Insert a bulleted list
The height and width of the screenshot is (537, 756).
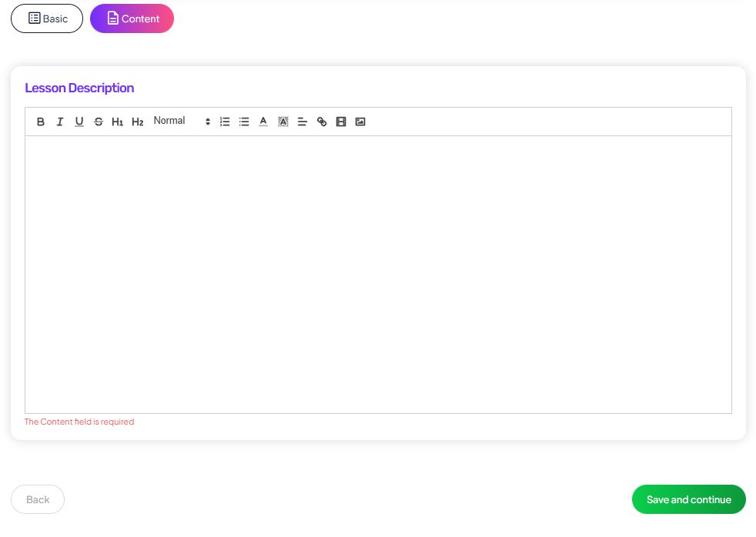[244, 122]
